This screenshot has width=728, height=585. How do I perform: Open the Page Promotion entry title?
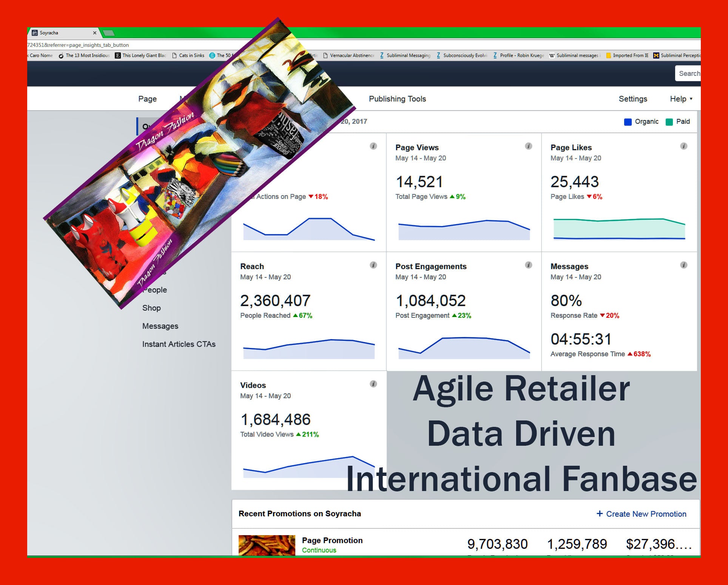pos(332,540)
